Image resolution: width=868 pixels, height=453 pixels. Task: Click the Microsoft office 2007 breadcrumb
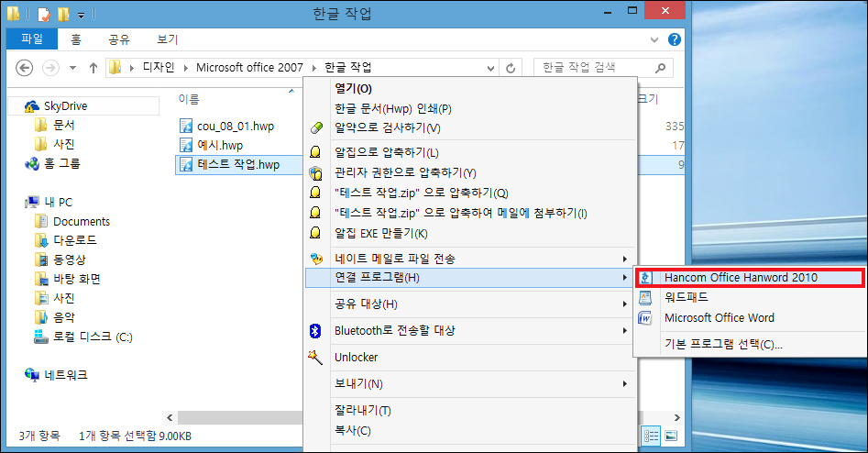tap(249, 68)
